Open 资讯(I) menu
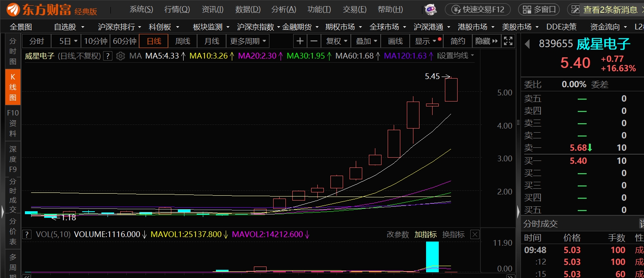Image resolution: width=644 pixels, height=278 pixels. coord(212,9)
